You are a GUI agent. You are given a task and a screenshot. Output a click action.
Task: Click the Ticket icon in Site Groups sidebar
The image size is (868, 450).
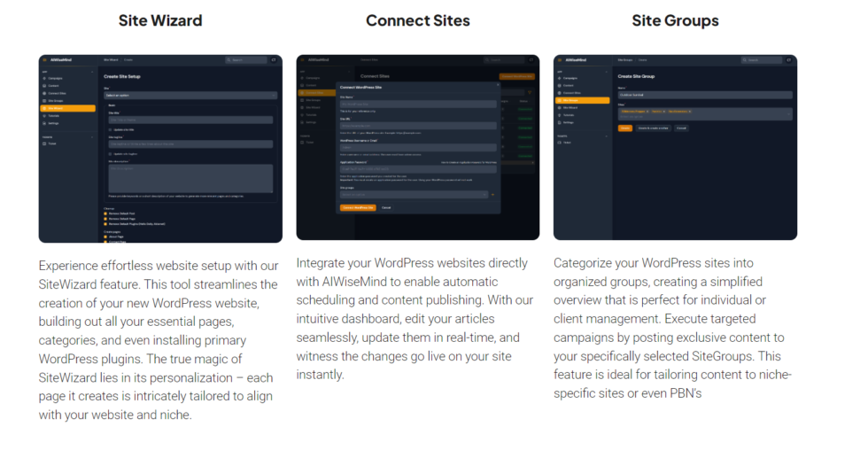[560, 143]
